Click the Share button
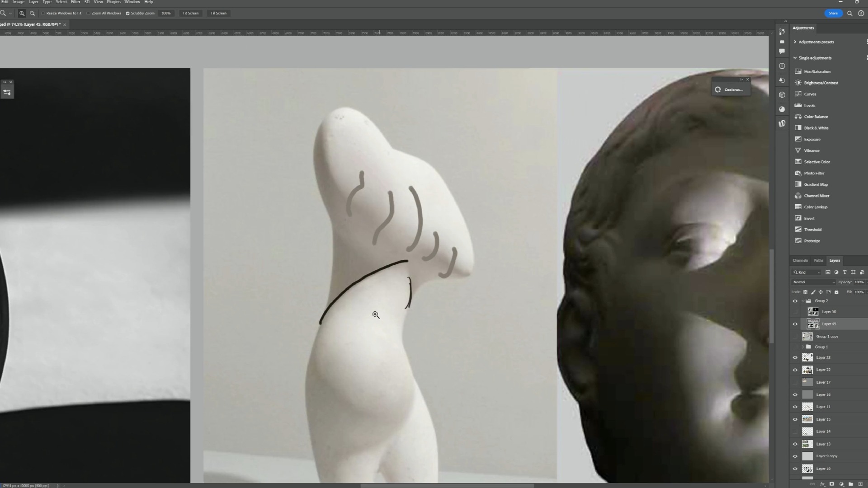The width and height of the screenshot is (868, 488). pyautogui.click(x=833, y=13)
